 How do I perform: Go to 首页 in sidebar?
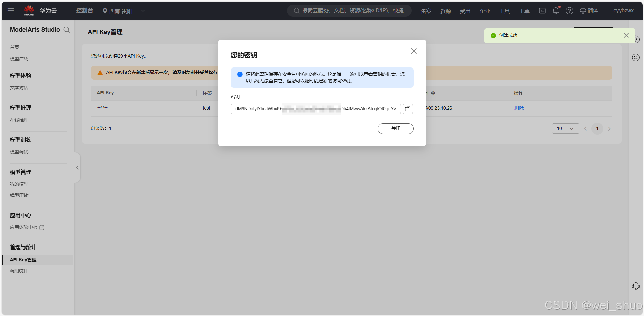point(15,47)
